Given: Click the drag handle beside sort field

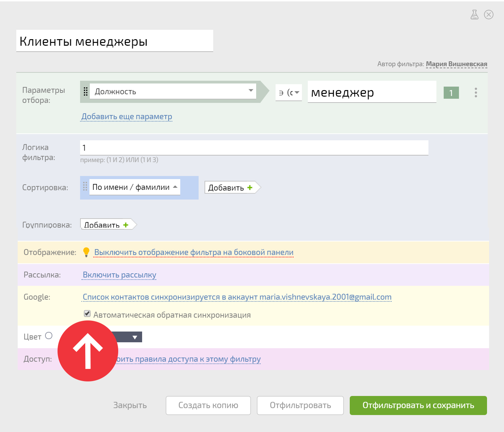Looking at the screenshot, I should coord(85,187).
